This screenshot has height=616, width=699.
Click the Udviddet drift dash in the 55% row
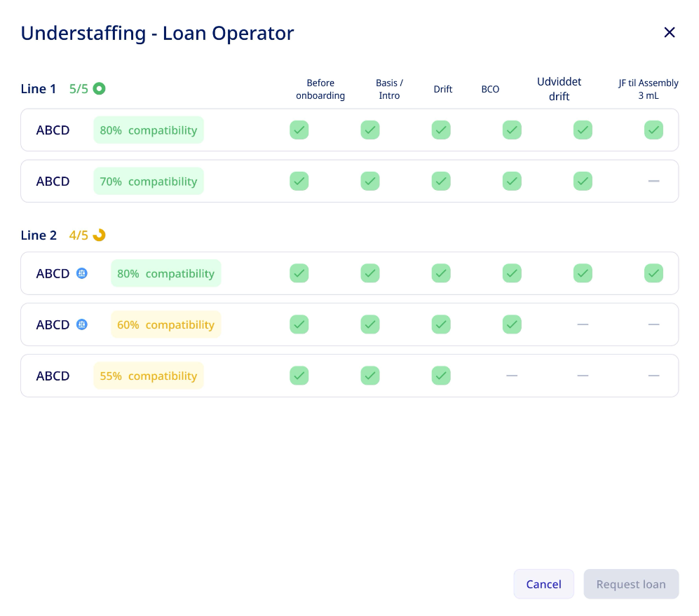pyautogui.click(x=583, y=376)
